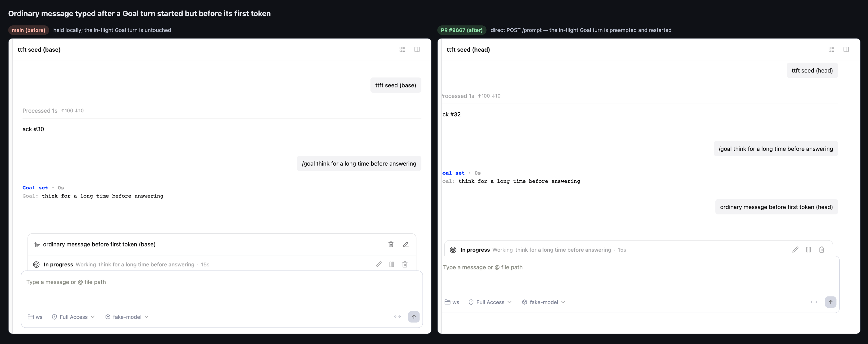The height and width of the screenshot is (344, 868).
Task: Open the fake-model dropdown in the base composer
Action: pos(127,317)
